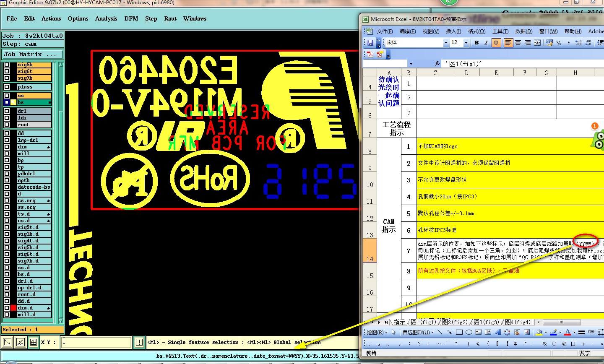This screenshot has width=604, height=364.
Task: Click the PDF convert and email icon
Action: (x=380, y=55)
